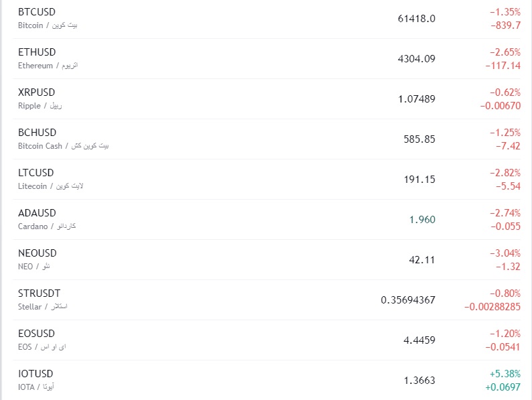Click the Ethereum price 4304.09
The width and height of the screenshot is (532, 400).
[x=416, y=58]
